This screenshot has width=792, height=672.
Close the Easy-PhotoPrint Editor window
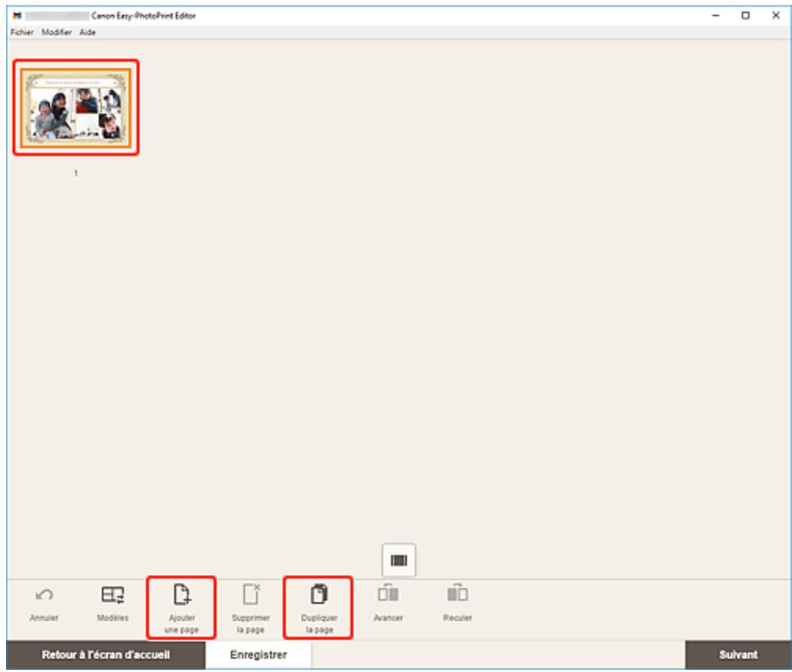[776, 16]
